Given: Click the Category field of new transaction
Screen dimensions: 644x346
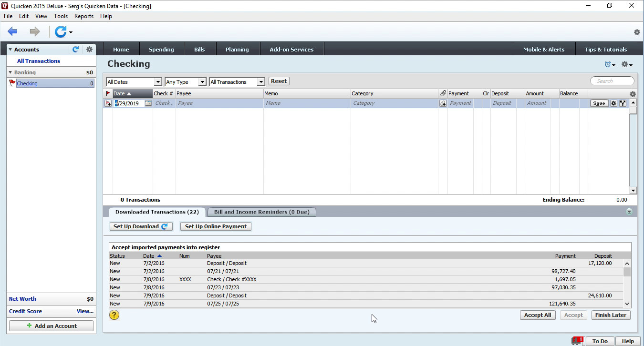Looking at the screenshot, I should tap(394, 103).
